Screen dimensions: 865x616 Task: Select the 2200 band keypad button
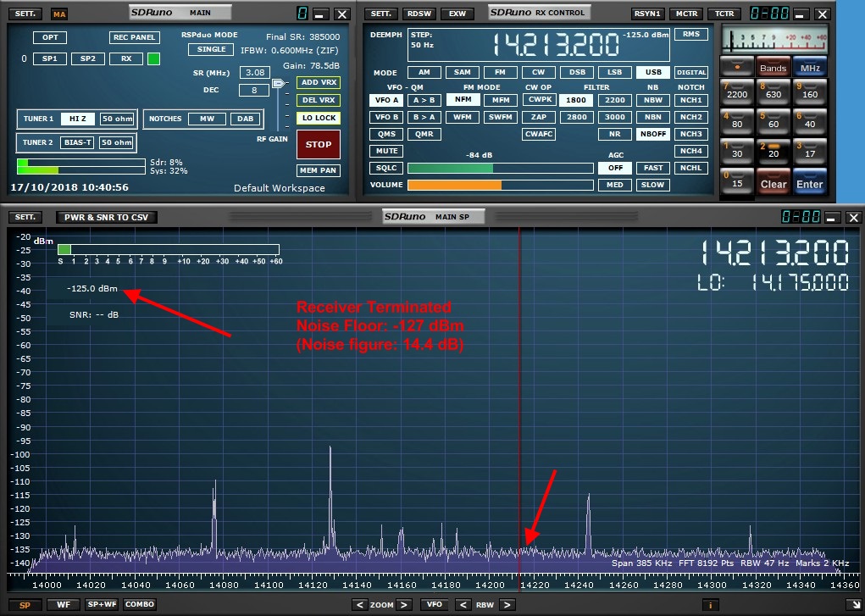point(737,92)
